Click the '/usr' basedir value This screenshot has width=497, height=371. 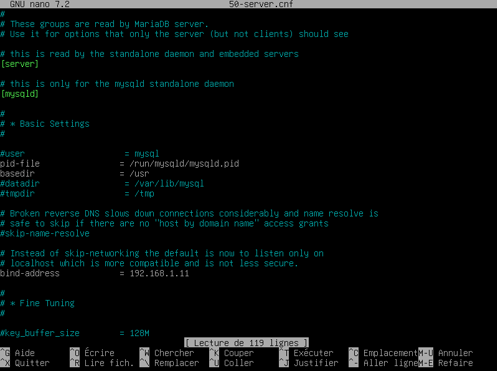(x=139, y=174)
